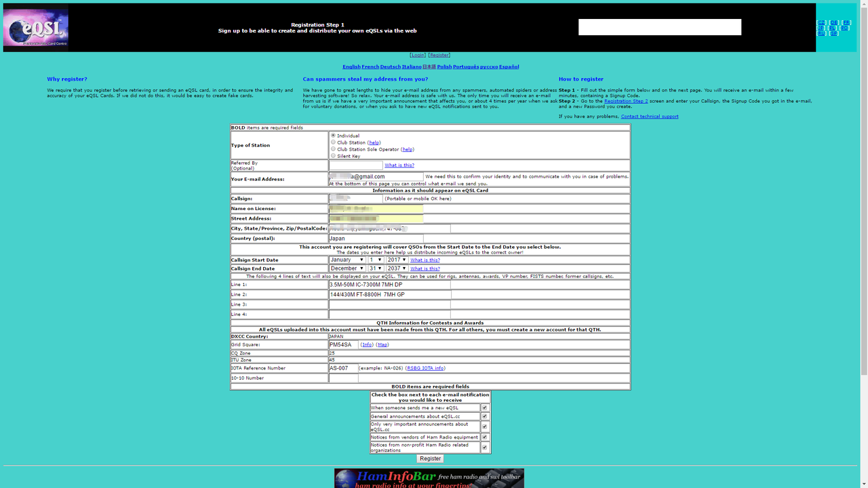Viewport: 868px width, 488px height.
Task: Switch page language to Deutsch
Action: [391, 66]
